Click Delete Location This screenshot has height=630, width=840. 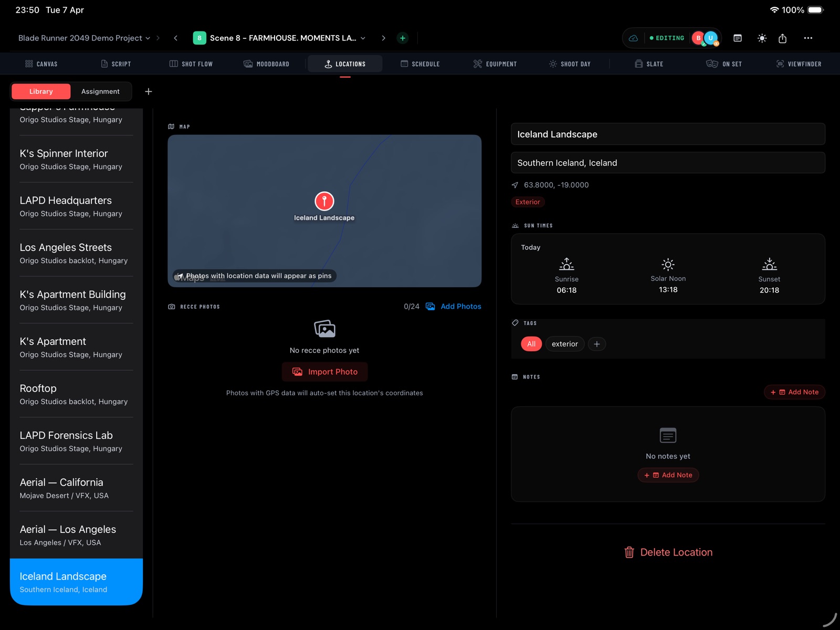tap(668, 552)
